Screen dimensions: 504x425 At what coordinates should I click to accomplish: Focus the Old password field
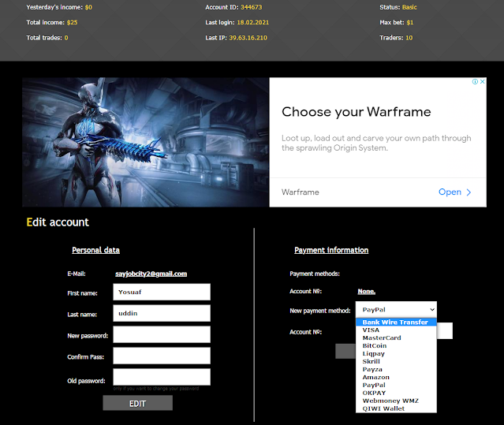coord(162,377)
